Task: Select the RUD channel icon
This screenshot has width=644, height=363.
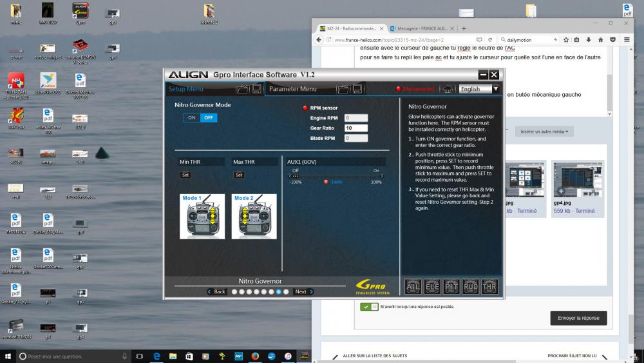Action: point(471,287)
